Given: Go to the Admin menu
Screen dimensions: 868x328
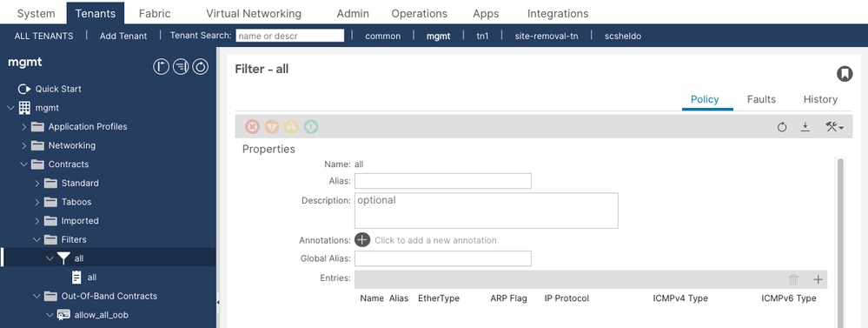Looking at the screenshot, I should pyautogui.click(x=353, y=13).
